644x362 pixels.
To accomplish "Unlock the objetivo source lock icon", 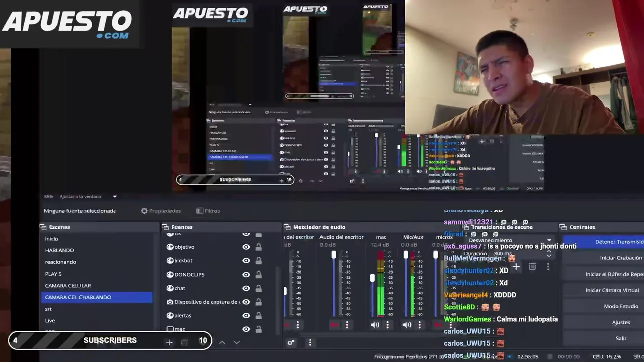I will pyautogui.click(x=258, y=247).
